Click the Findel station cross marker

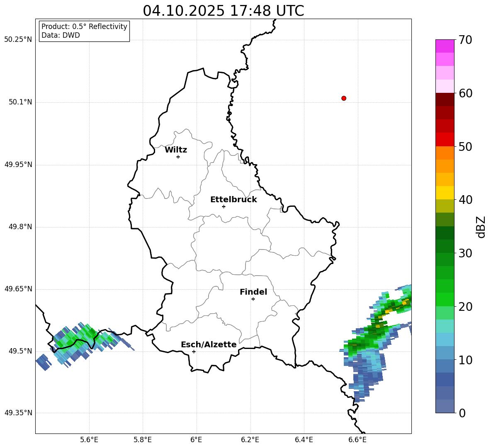(x=253, y=299)
